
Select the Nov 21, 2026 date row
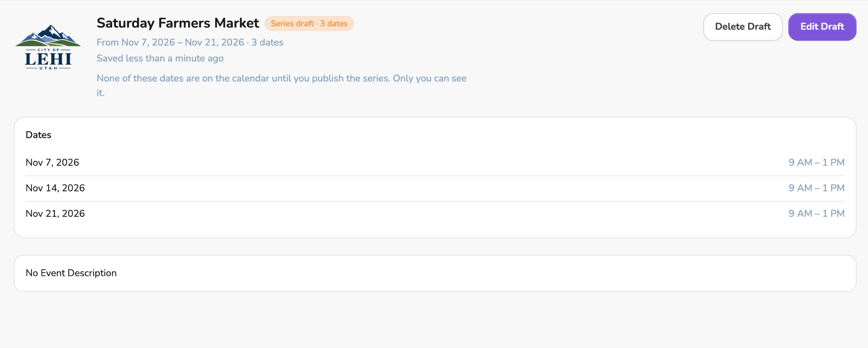tap(435, 214)
